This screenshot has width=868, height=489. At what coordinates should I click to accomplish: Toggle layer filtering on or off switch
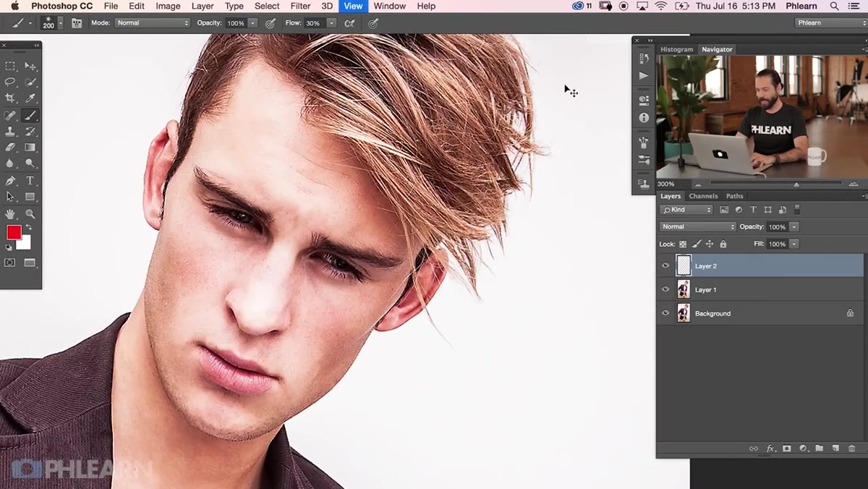(x=797, y=210)
